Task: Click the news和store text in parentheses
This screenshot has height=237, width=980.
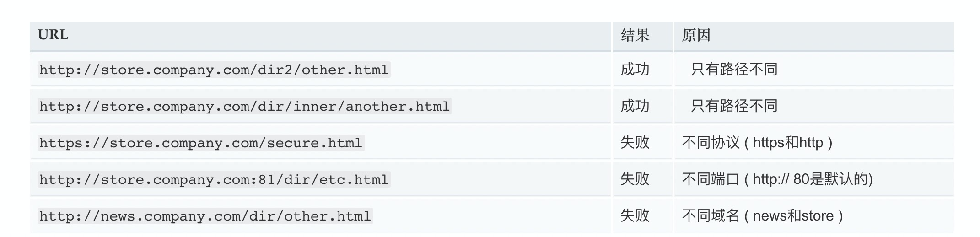Action: pyautogui.click(x=793, y=216)
